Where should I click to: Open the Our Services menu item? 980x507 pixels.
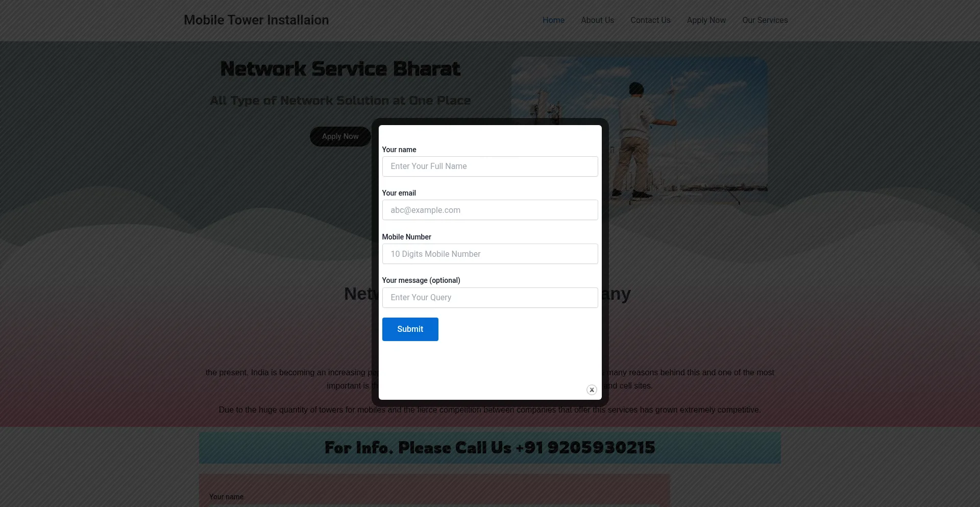point(765,20)
